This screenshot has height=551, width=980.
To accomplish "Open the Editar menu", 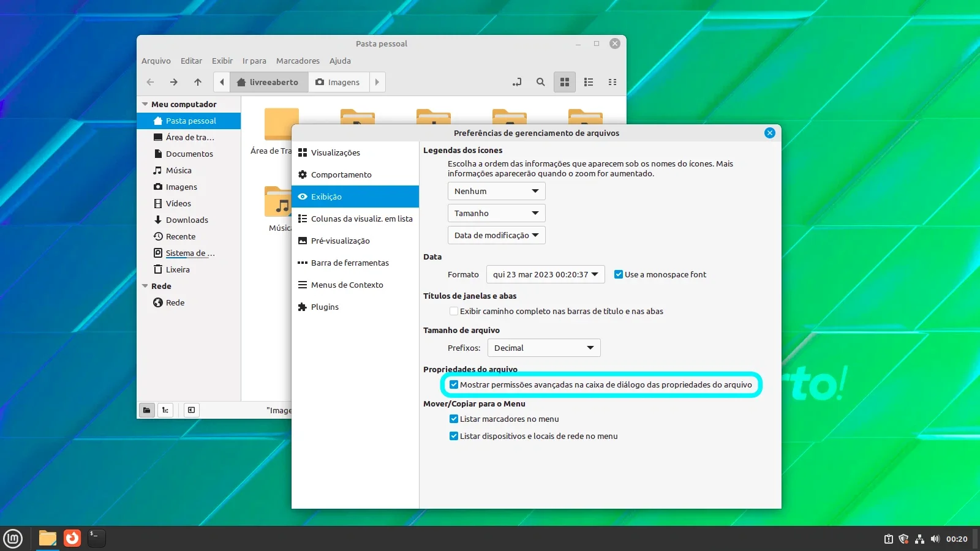I will click(x=191, y=61).
